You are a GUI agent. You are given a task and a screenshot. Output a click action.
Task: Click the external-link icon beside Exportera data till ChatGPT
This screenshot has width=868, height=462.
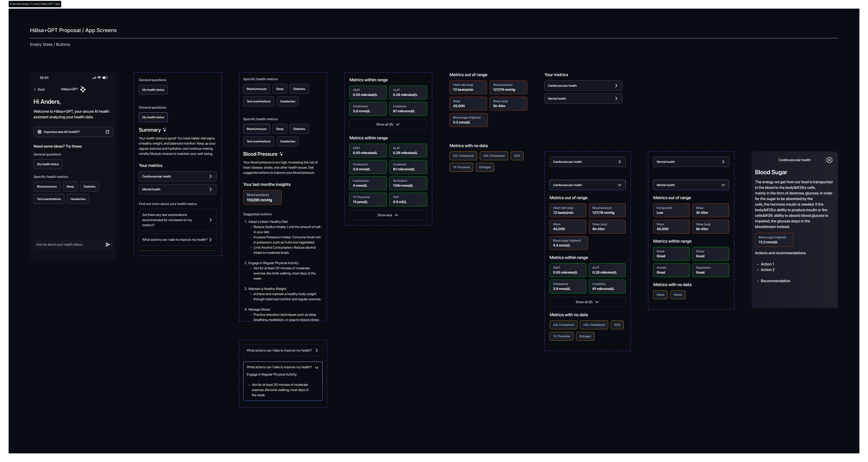tap(107, 131)
